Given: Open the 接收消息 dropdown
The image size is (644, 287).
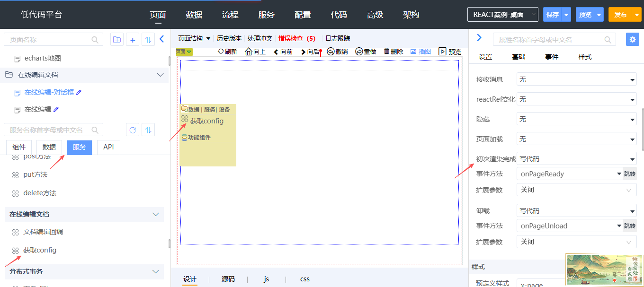Looking at the screenshot, I should 576,80.
